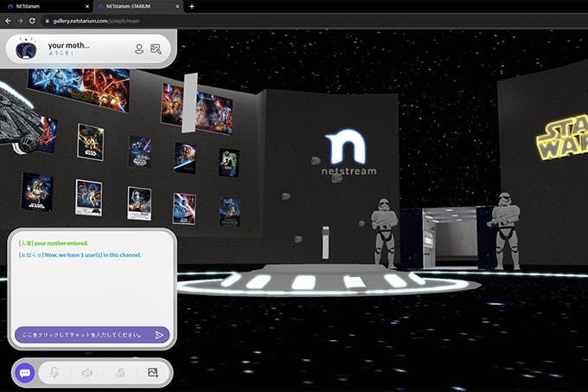
Task: Send the chat message with arrow icon
Action: pyautogui.click(x=159, y=334)
